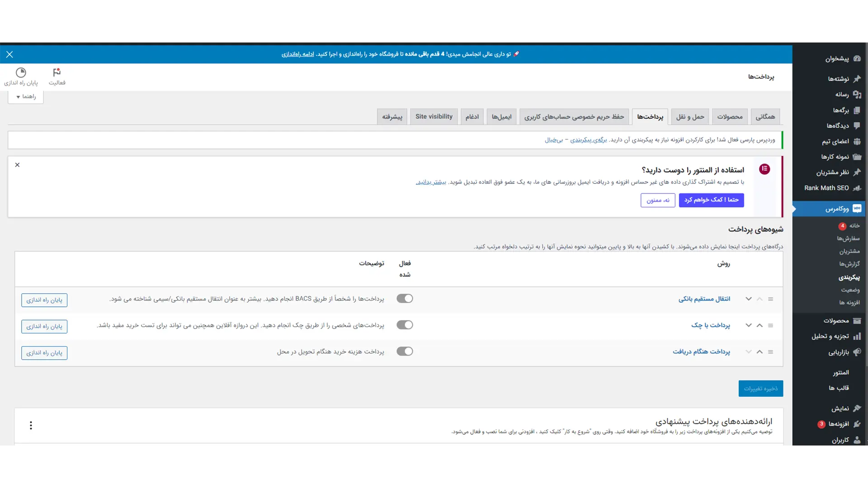Click پایان راه اندازی for پرداخت هنگام دریافت
Image resolution: width=868 pixels, height=488 pixels.
[44, 353]
